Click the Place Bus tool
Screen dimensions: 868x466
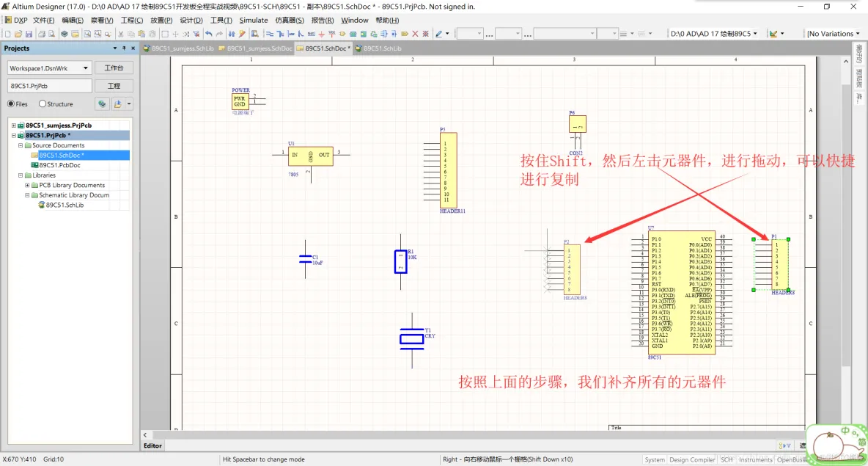tap(280, 34)
